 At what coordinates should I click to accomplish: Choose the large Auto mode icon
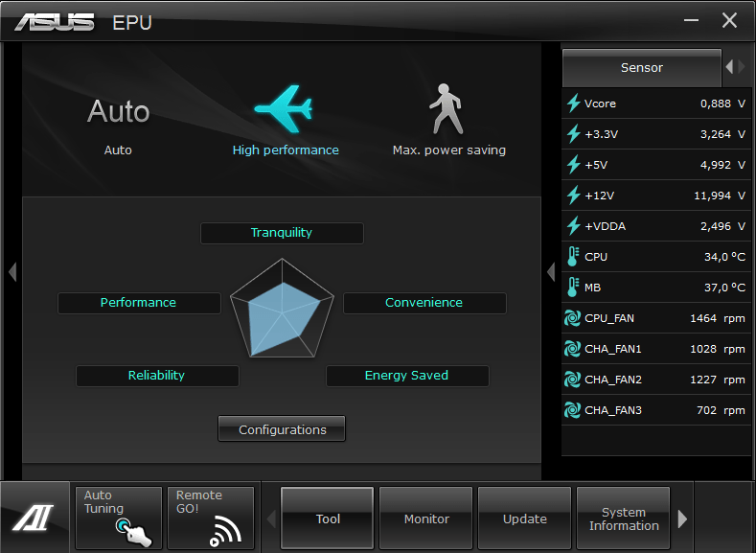(x=118, y=111)
